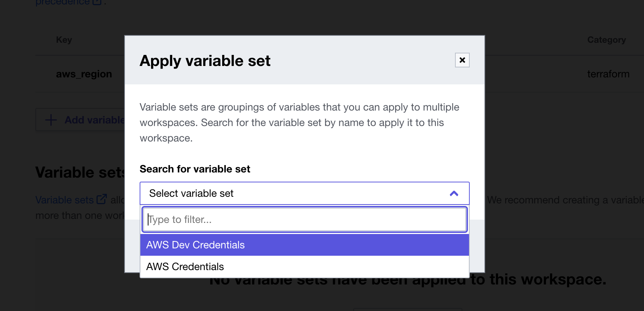Click the terraform category cell
The width and height of the screenshot is (644, 311).
[x=608, y=74]
